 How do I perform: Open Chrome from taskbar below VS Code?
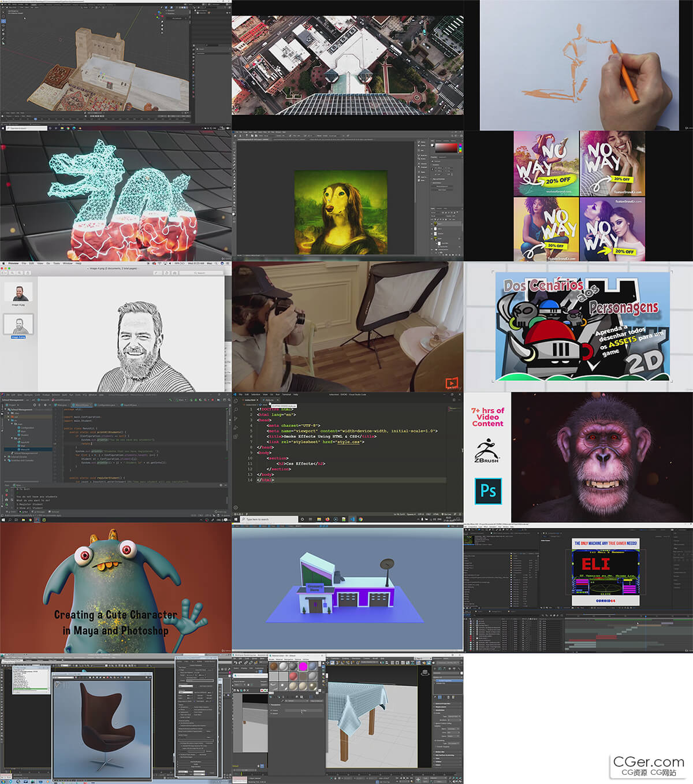(x=360, y=519)
